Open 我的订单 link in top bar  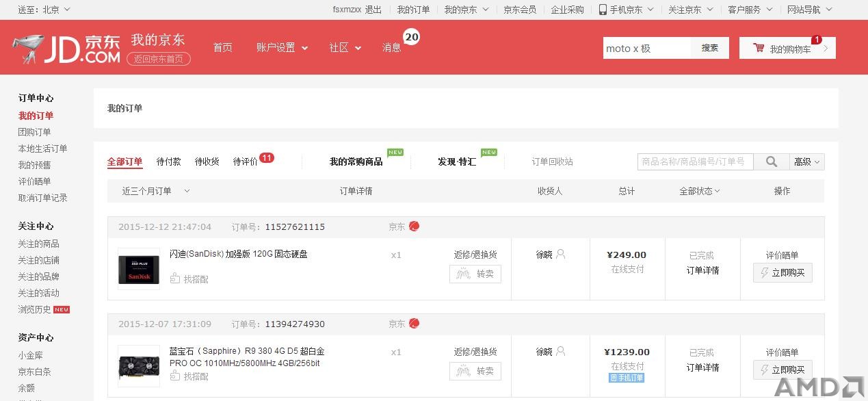(x=414, y=10)
